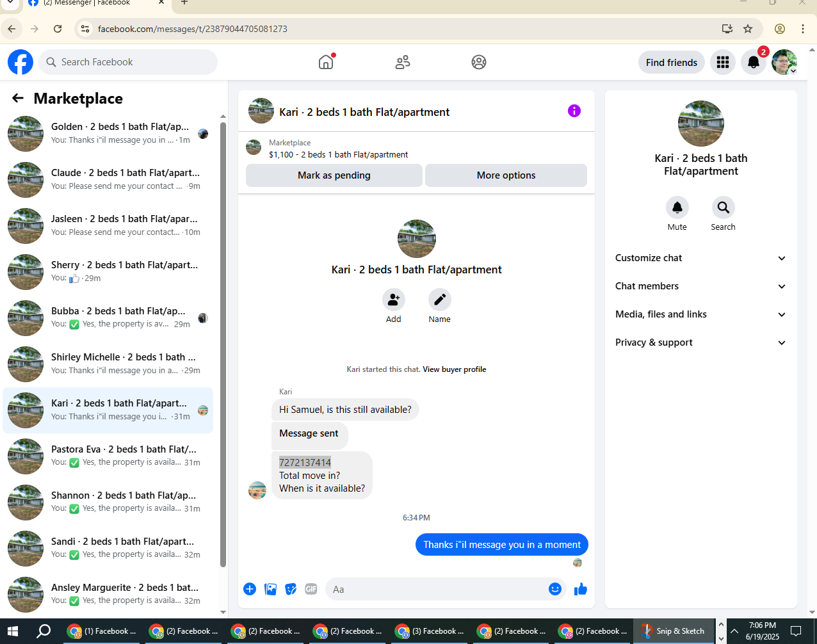Open the tab search dropdown arrow

coord(10,3)
